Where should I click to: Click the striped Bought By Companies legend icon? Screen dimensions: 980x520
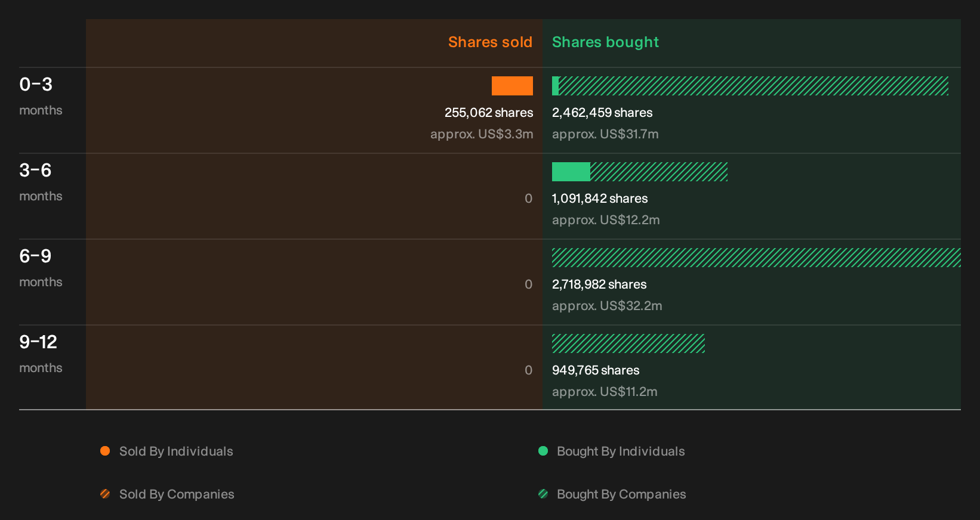click(543, 494)
